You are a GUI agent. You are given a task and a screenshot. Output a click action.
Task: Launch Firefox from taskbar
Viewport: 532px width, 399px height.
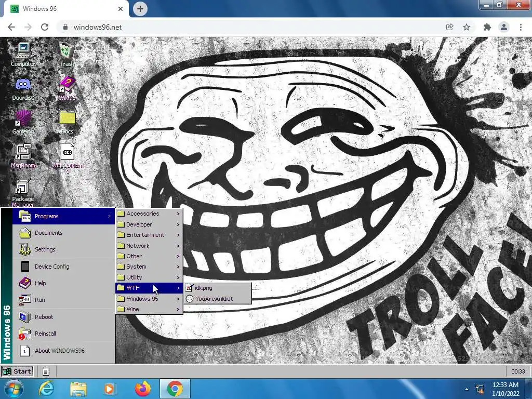pos(142,389)
